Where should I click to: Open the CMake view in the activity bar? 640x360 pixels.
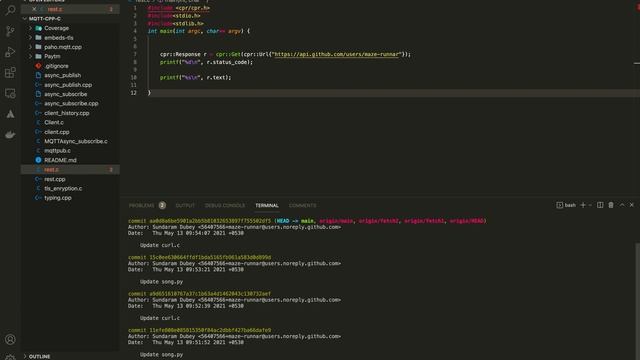10,114
